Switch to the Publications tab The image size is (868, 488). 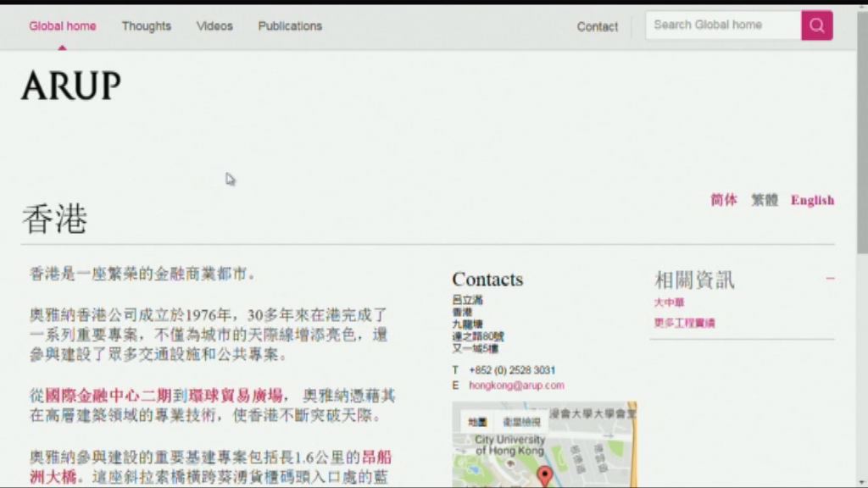click(289, 26)
